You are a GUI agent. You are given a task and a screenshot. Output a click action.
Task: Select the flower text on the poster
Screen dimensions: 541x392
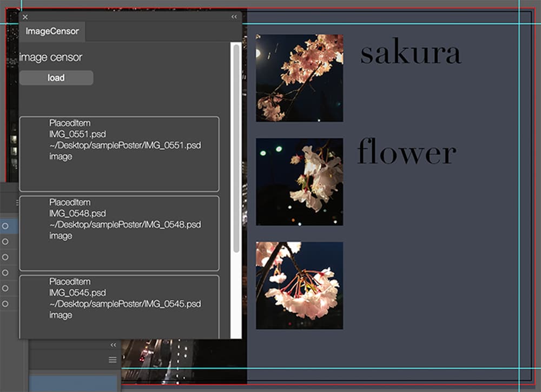coord(406,152)
